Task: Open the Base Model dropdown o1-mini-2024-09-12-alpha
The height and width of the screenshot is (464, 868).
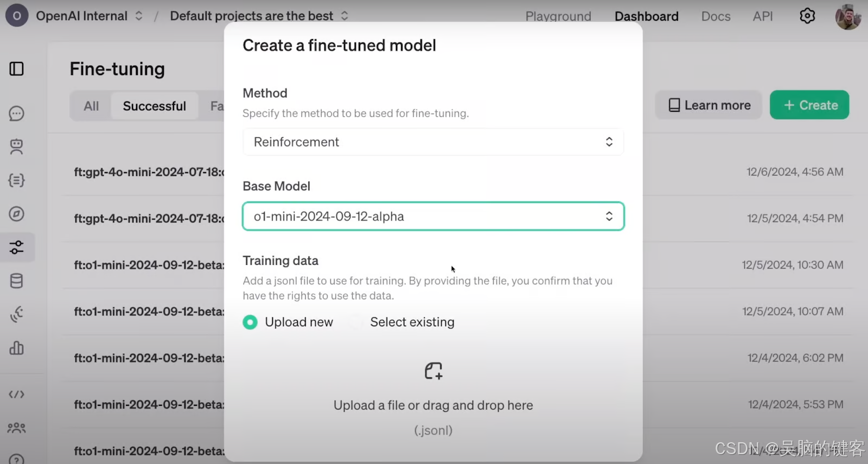Action: [433, 216]
